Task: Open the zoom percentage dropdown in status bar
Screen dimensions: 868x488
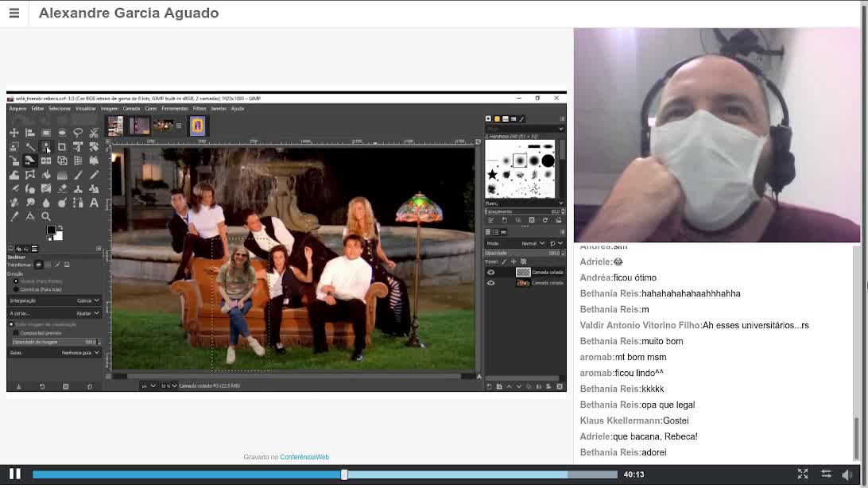Action: 169,385
